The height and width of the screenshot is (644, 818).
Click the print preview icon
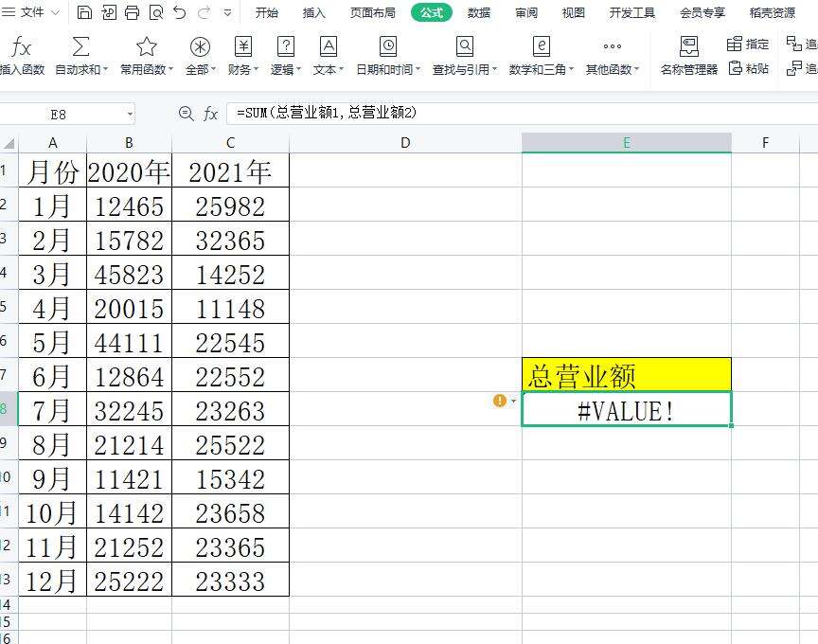click(156, 12)
